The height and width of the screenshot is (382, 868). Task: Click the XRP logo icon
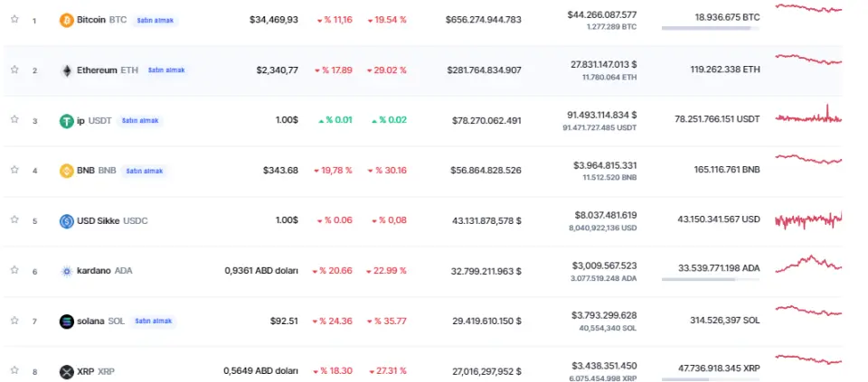pyautogui.click(x=66, y=371)
